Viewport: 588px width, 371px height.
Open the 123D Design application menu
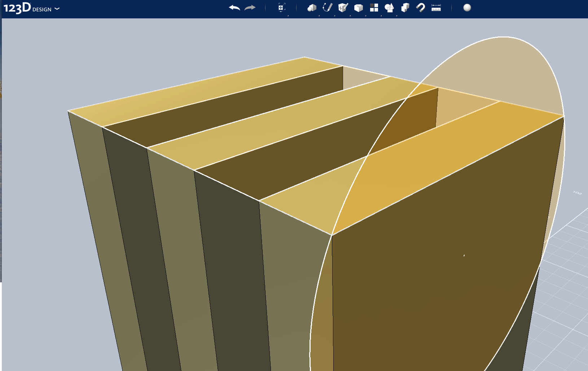[31, 8]
